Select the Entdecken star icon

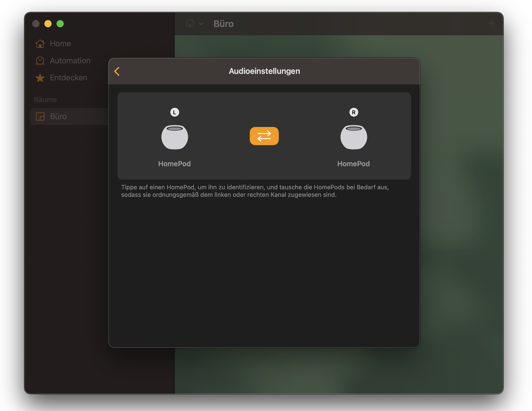(40, 78)
